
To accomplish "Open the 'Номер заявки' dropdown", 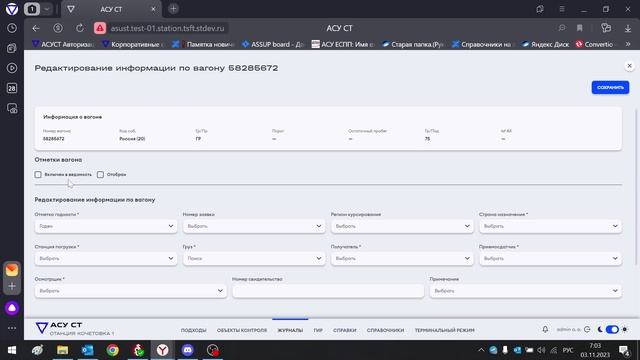I will 254,226.
